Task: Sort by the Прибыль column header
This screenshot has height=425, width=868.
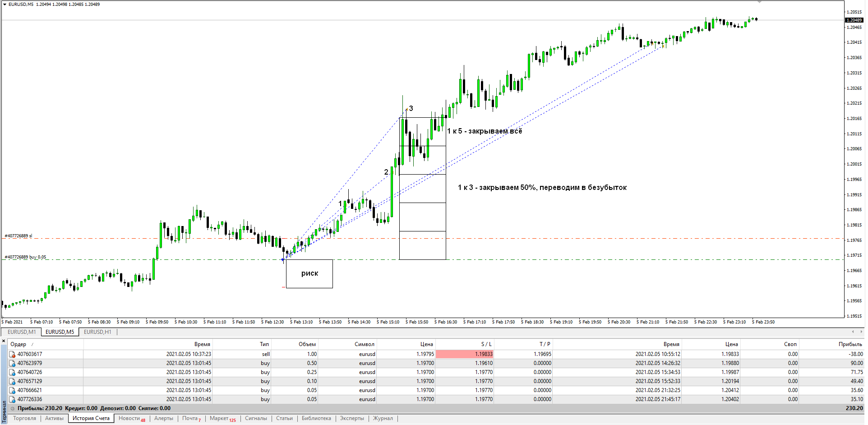Action: (831, 344)
